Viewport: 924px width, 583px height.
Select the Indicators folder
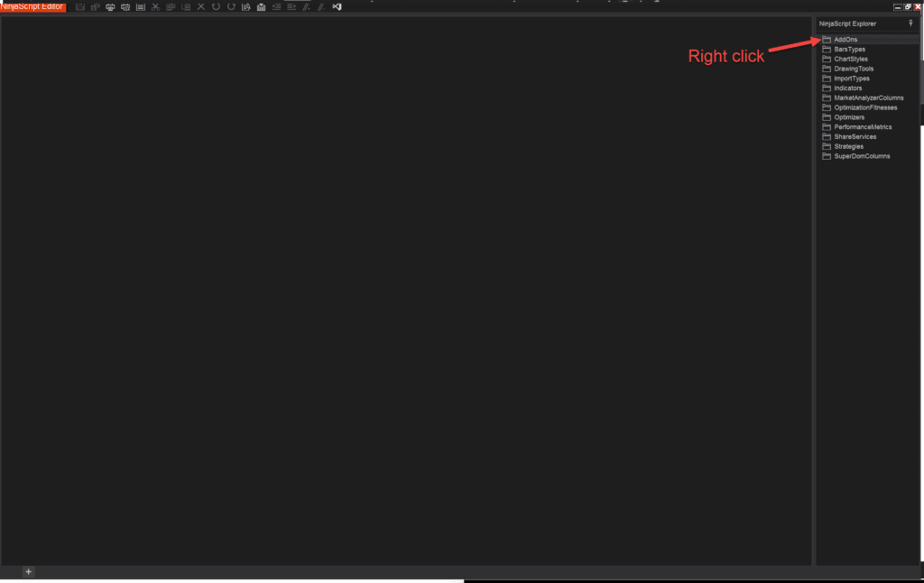pyautogui.click(x=842, y=88)
